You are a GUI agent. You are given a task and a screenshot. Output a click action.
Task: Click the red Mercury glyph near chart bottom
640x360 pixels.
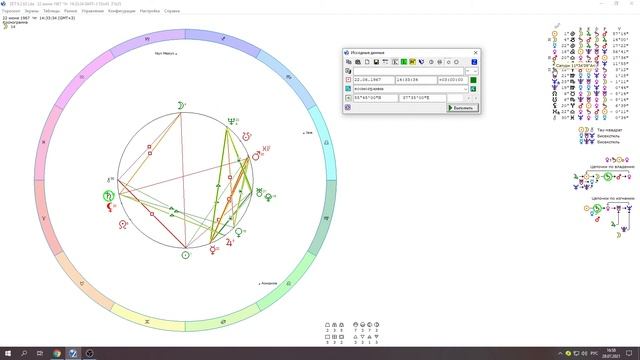[x=213, y=249]
